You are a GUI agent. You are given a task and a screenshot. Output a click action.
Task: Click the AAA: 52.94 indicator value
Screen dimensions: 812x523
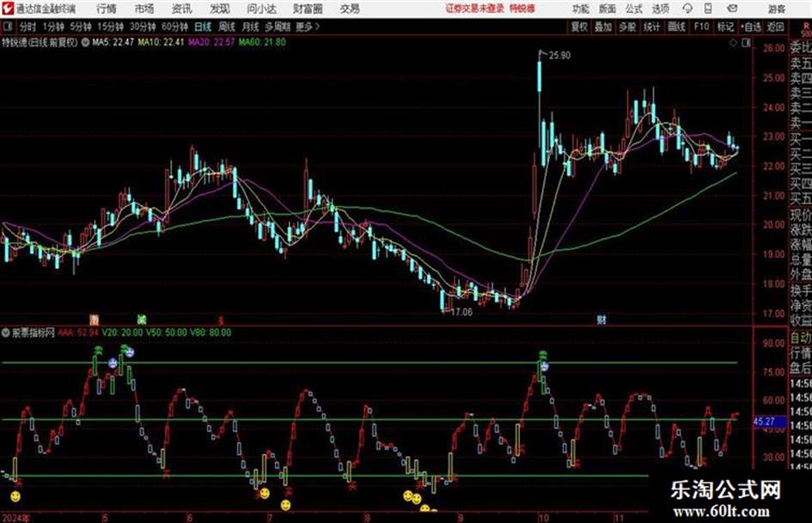[77, 332]
